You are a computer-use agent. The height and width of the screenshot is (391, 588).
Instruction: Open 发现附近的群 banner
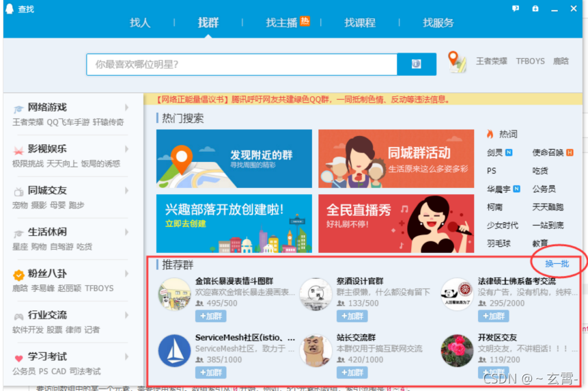point(234,159)
